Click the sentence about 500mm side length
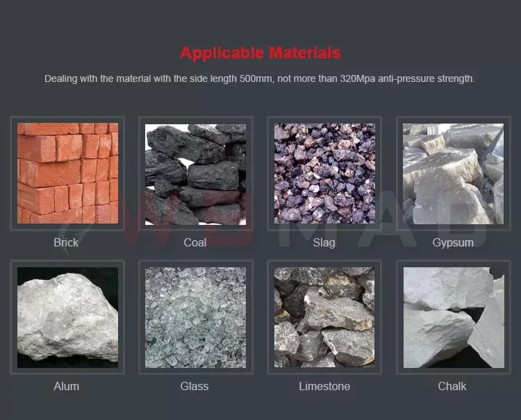The width and height of the screenshot is (521, 420). pos(260,78)
